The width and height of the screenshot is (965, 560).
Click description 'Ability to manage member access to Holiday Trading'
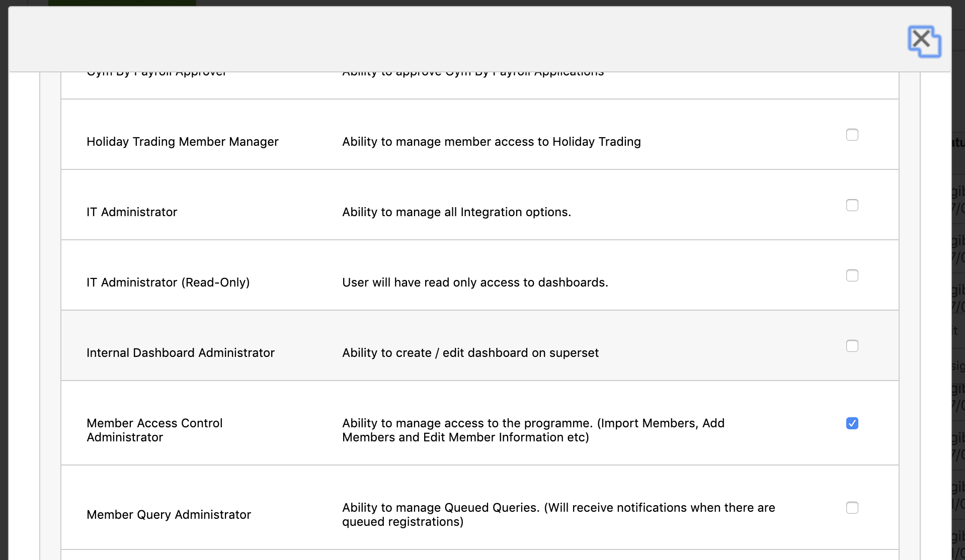492,142
